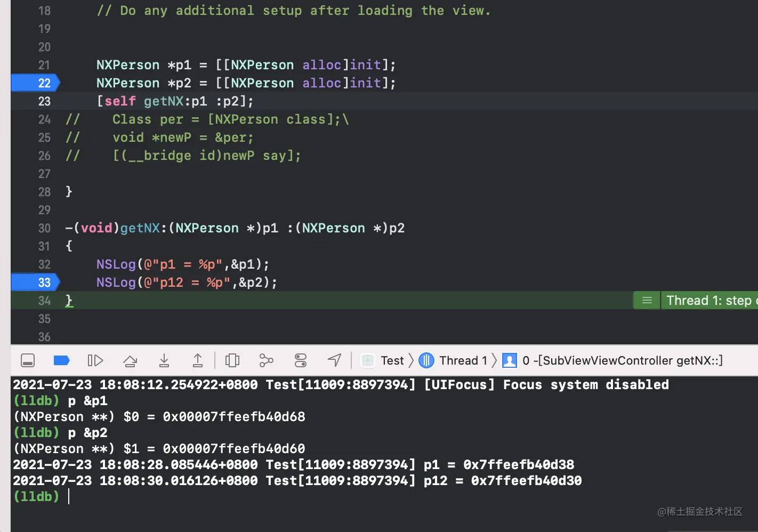Toggle the breakpoint on line 22
This screenshot has width=758, height=532.
pyautogui.click(x=35, y=83)
